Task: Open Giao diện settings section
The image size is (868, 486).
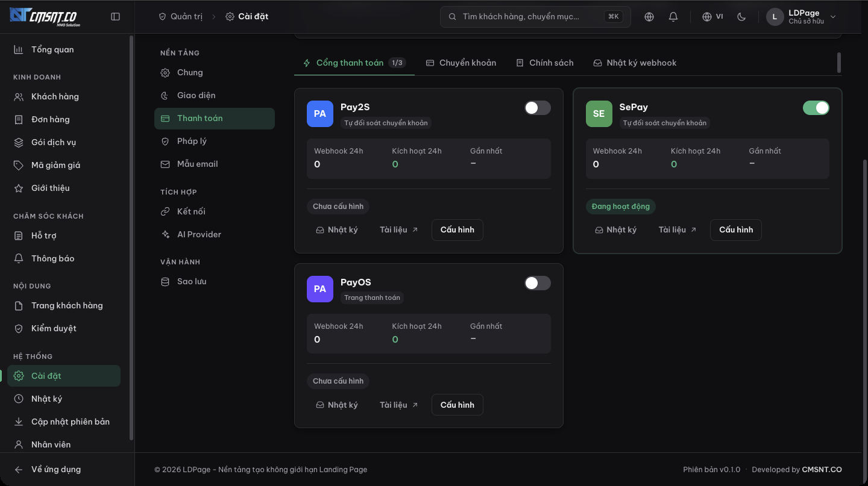Action: coord(215,95)
